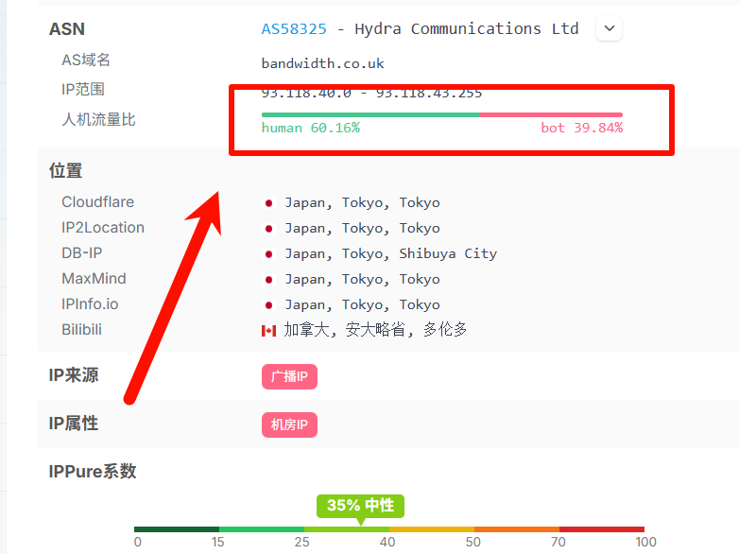The width and height of the screenshot is (756, 554).
Task: Click the ASN section heading
Action: [x=66, y=29]
